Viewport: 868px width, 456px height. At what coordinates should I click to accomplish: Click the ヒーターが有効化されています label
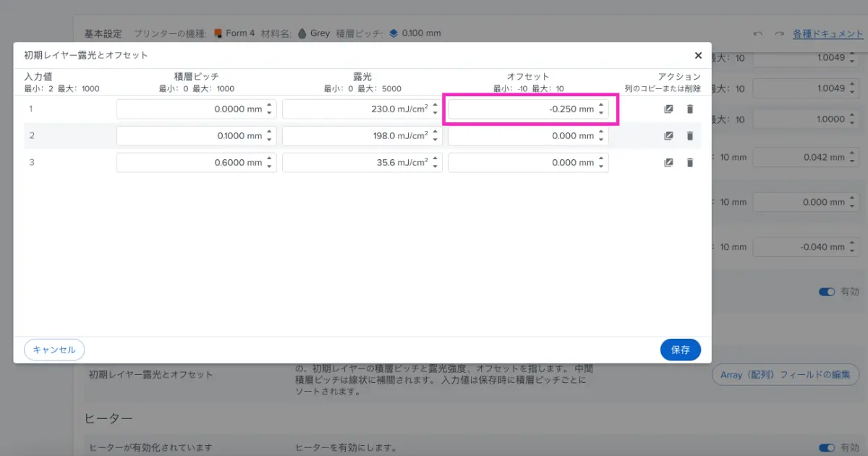(150, 448)
